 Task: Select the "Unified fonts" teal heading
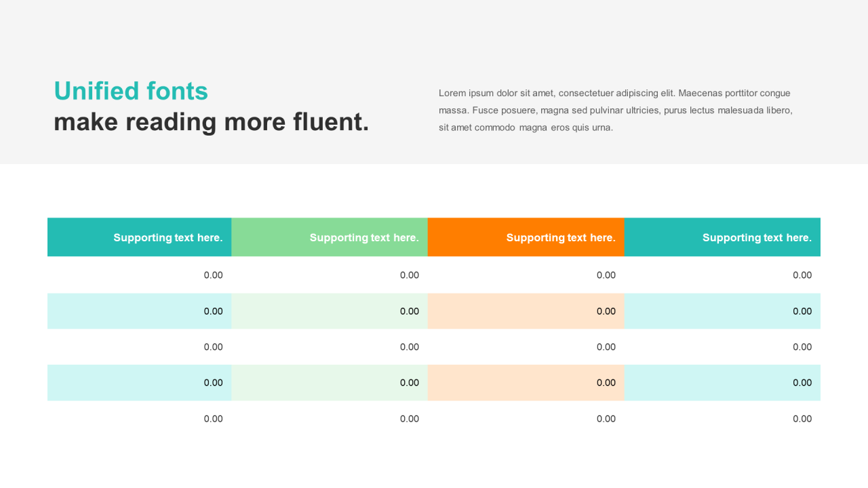click(x=131, y=91)
